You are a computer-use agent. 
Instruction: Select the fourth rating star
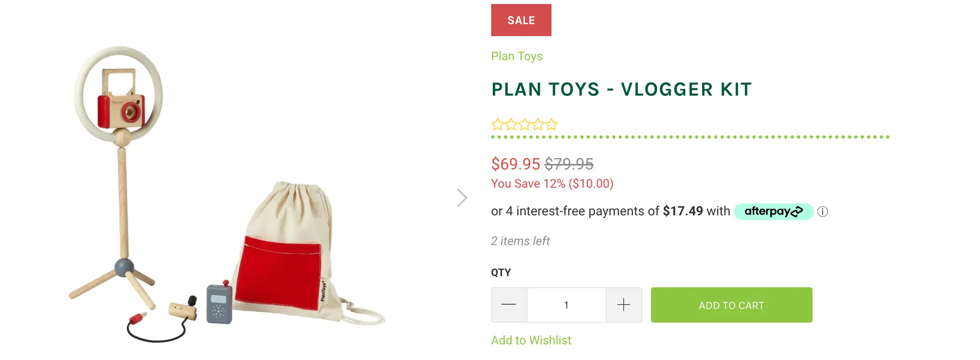(538, 125)
